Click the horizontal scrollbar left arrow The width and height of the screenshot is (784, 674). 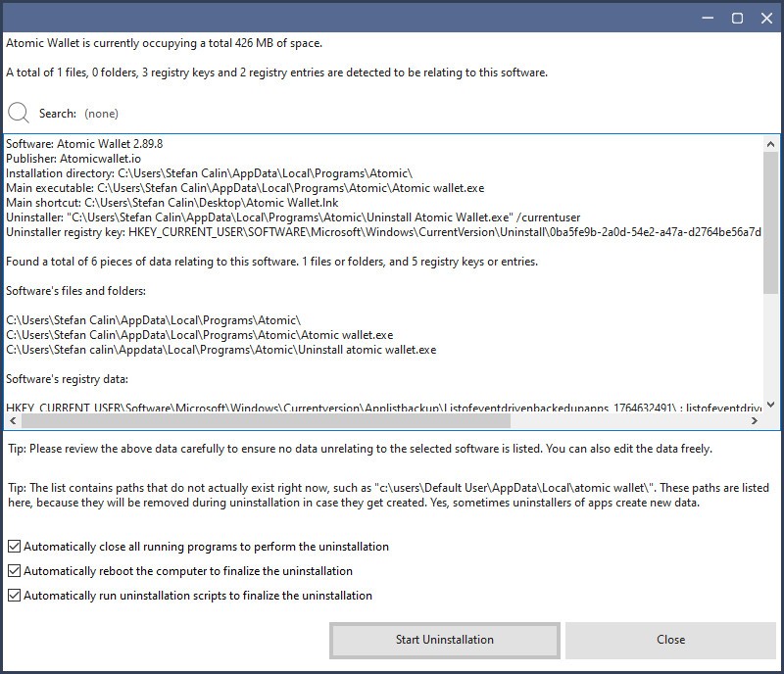[13, 421]
